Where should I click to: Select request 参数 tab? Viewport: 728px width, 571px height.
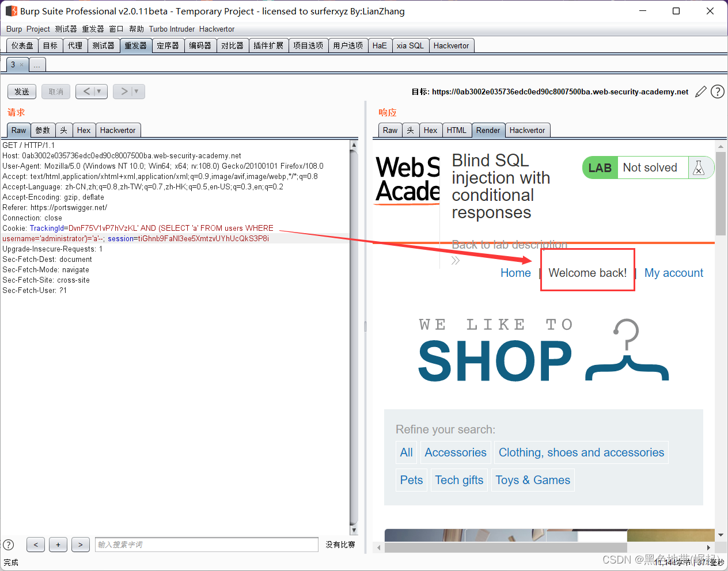pyautogui.click(x=43, y=130)
